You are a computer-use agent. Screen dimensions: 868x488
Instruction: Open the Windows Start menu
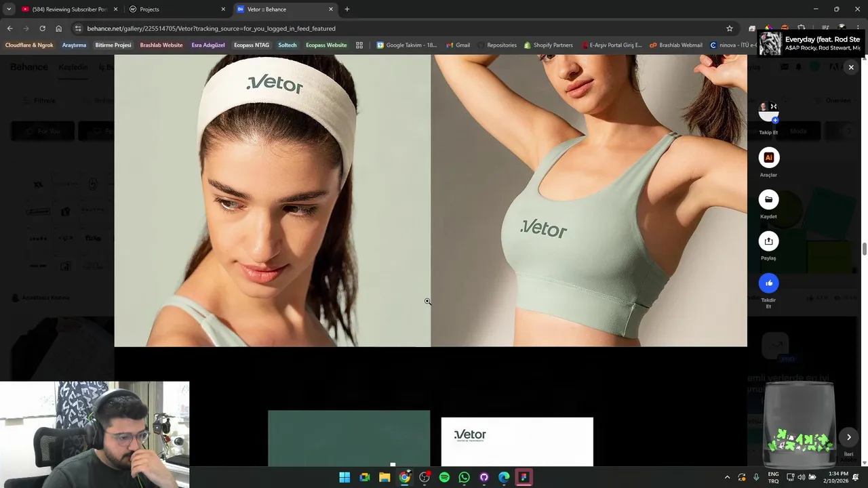coord(344,477)
